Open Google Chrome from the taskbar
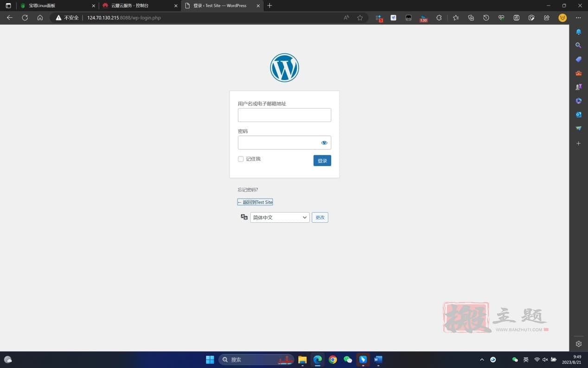The height and width of the screenshot is (368, 588). click(332, 360)
